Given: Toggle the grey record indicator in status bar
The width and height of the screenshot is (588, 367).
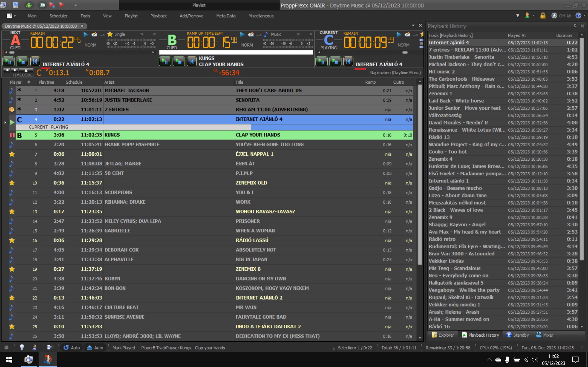Looking at the screenshot, I should 6,347.
